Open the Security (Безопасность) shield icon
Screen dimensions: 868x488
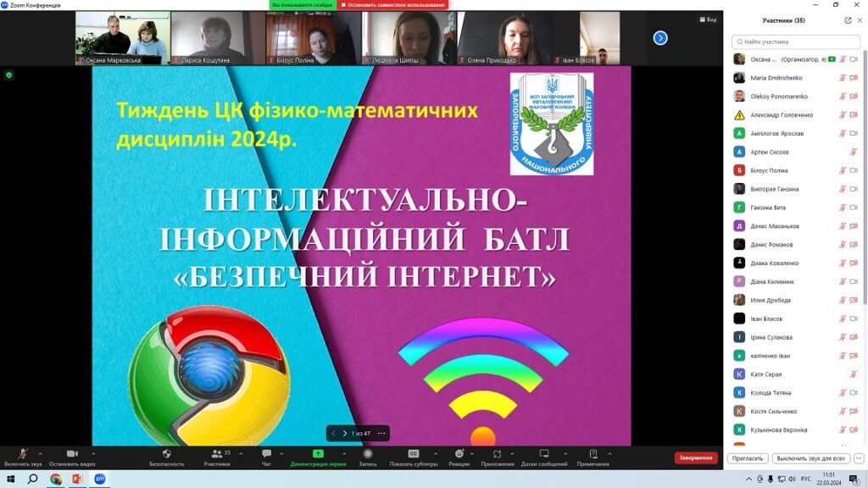point(167,454)
